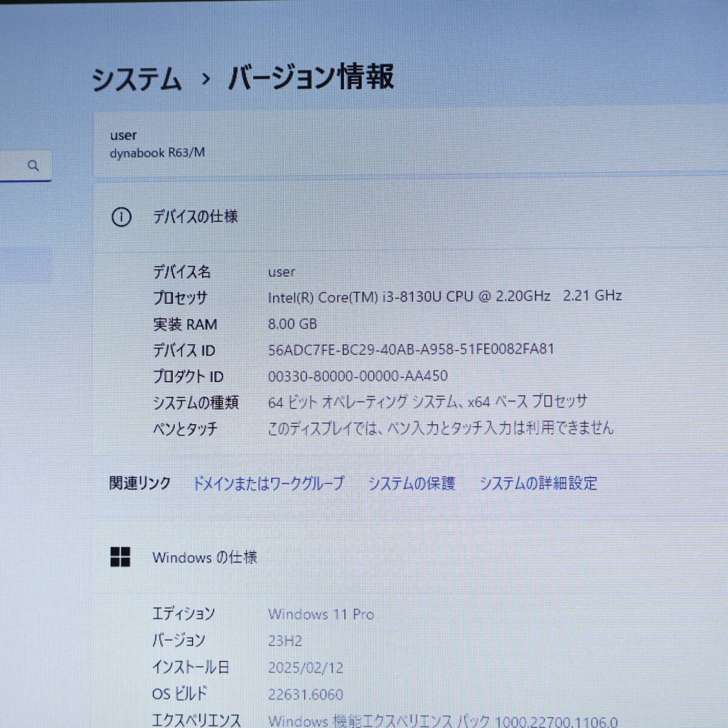Click the バージョン label under Windows specs
Viewport: 728px width, 728px height.
tap(178, 640)
